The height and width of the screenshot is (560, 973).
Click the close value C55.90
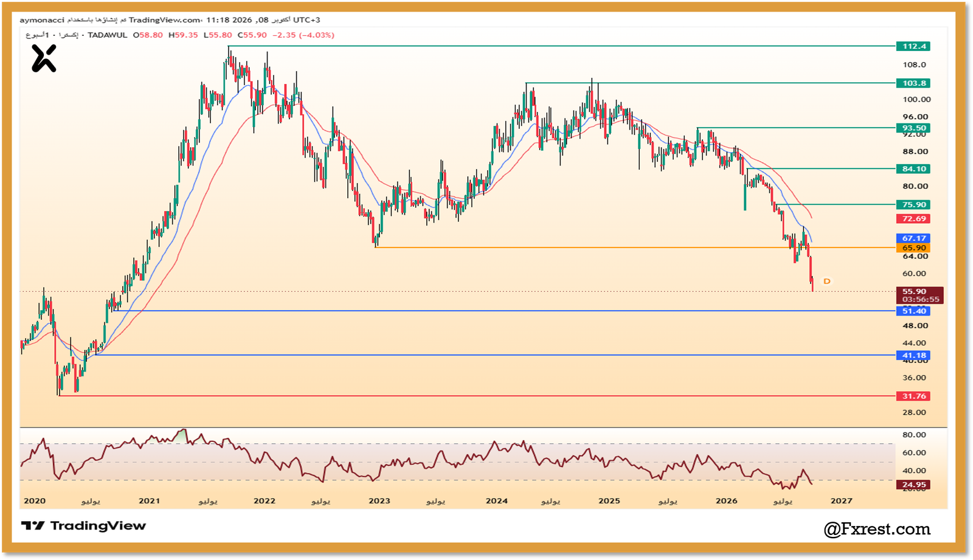tap(252, 35)
